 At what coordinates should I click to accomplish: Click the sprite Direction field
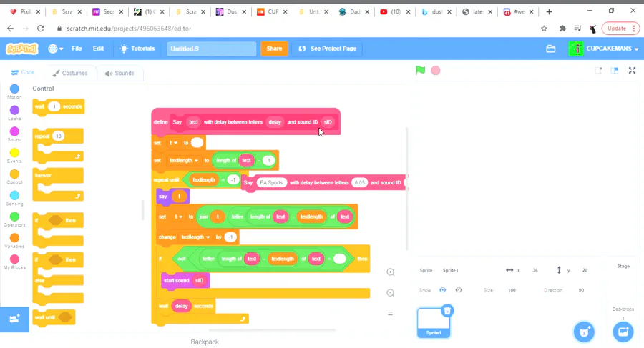tap(581, 289)
